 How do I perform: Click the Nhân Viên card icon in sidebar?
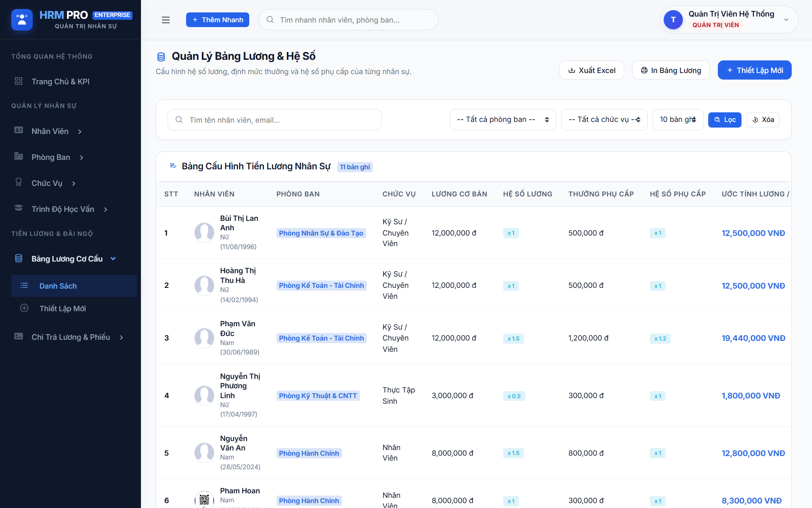[x=18, y=130]
